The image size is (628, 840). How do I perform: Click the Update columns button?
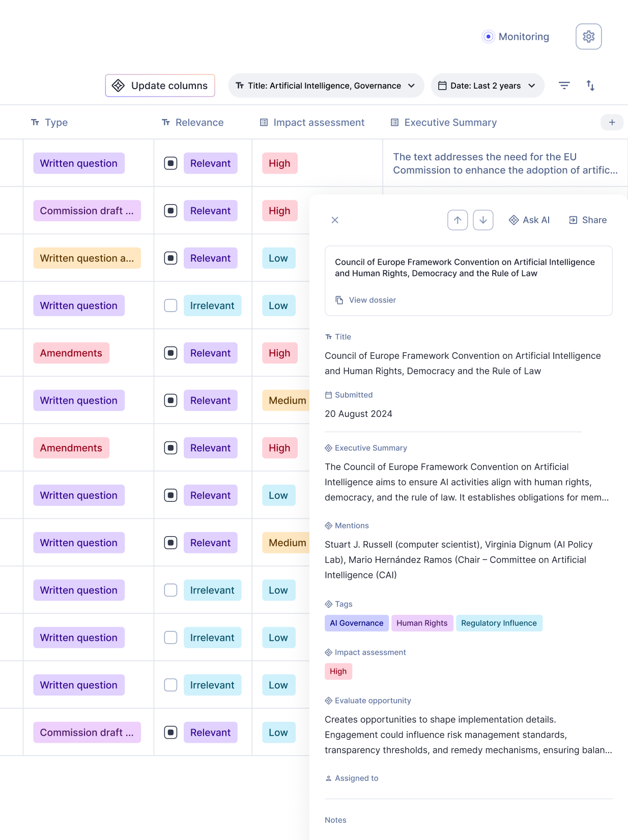click(160, 86)
